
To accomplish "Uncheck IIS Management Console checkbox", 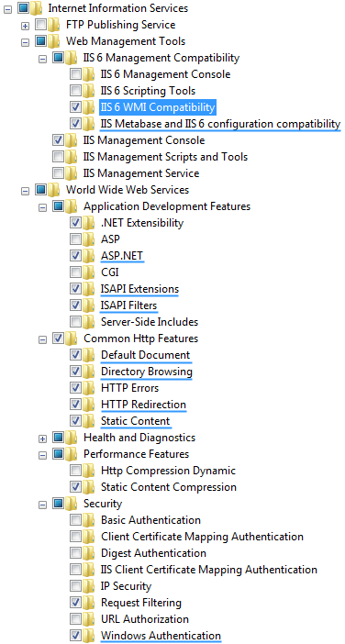I will 59,140.
